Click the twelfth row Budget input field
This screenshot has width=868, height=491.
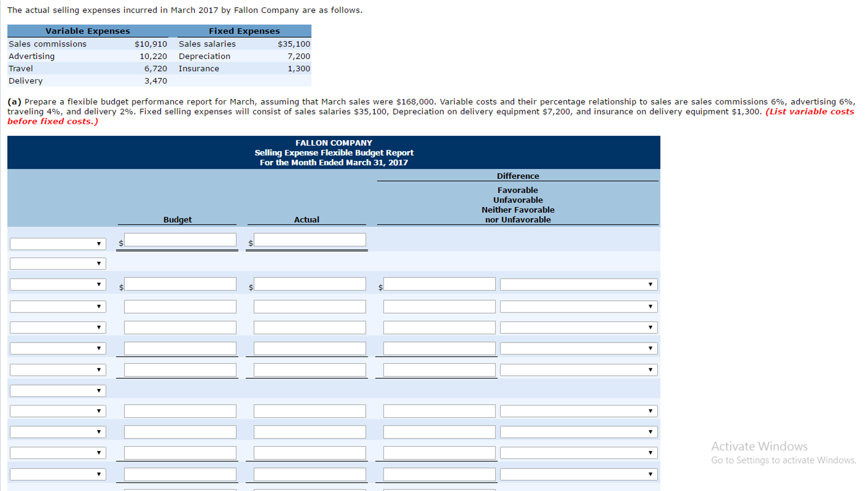[180, 474]
